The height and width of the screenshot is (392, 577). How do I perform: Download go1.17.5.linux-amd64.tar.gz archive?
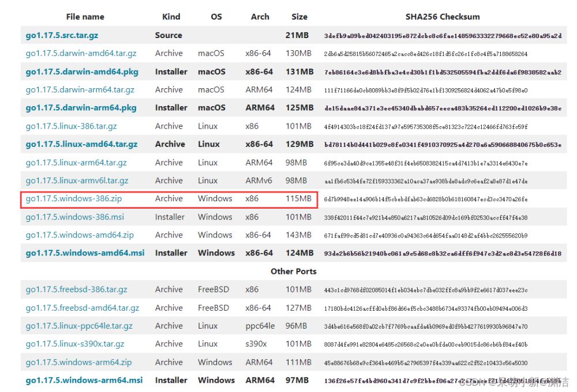pos(81,144)
